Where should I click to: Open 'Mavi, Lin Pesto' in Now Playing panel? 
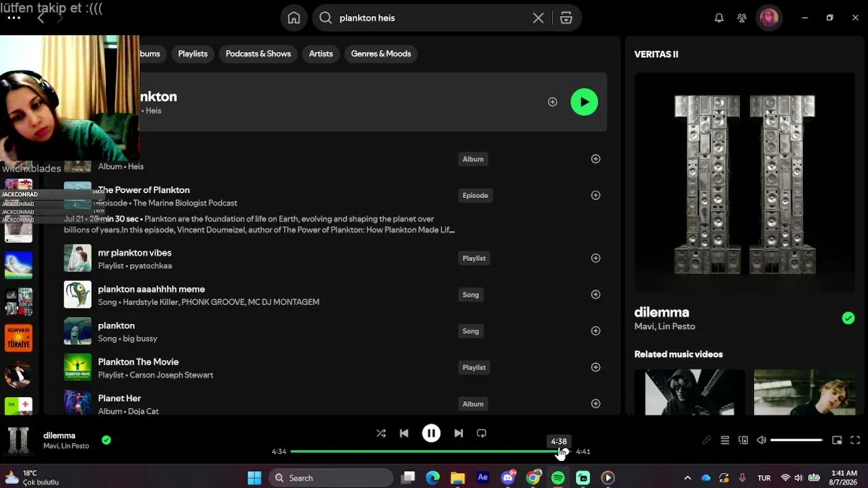coord(665,327)
